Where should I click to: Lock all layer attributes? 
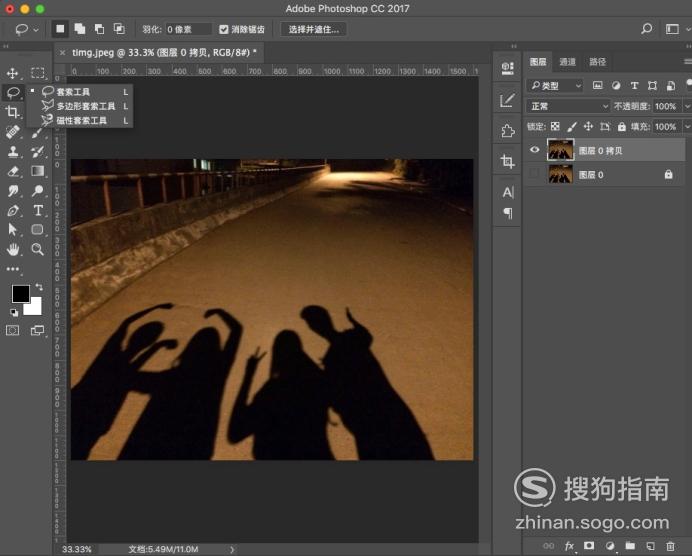tap(622, 127)
